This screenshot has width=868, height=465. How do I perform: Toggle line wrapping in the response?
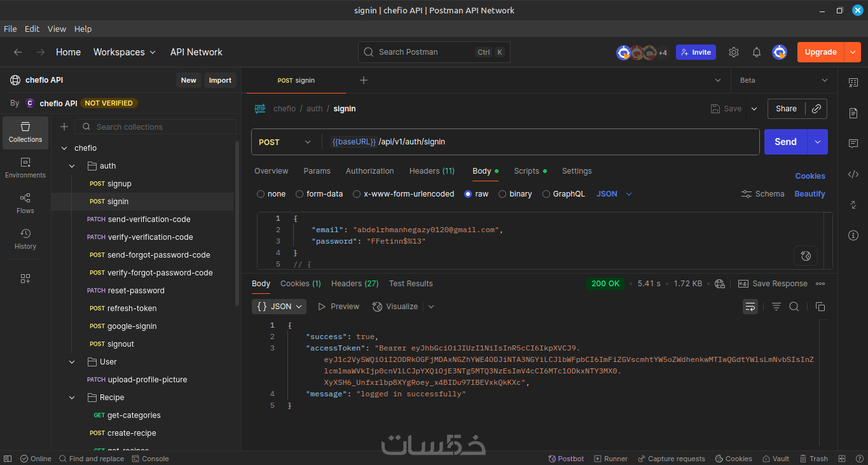[x=750, y=307]
